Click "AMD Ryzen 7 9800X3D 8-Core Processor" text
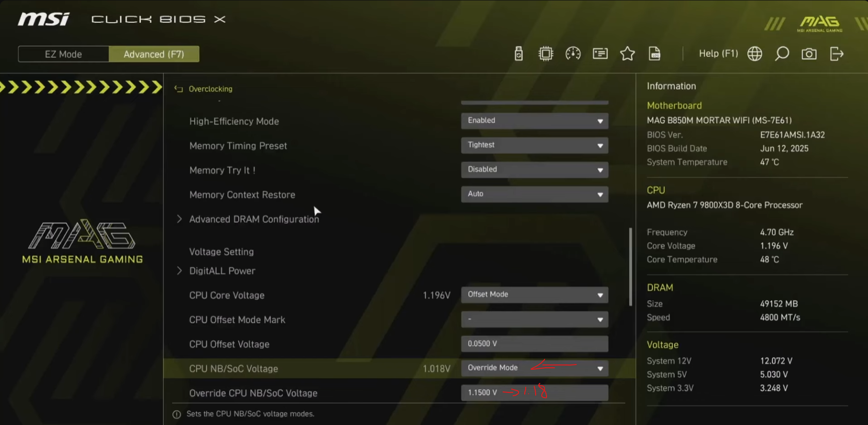The height and width of the screenshot is (425, 868). (x=724, y=205)
